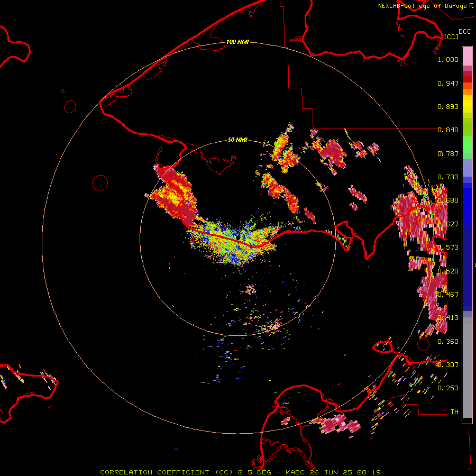This screenshot has width=476, height=476.
Task: Select the 0.360 scale value
Action: click(448, 342)
